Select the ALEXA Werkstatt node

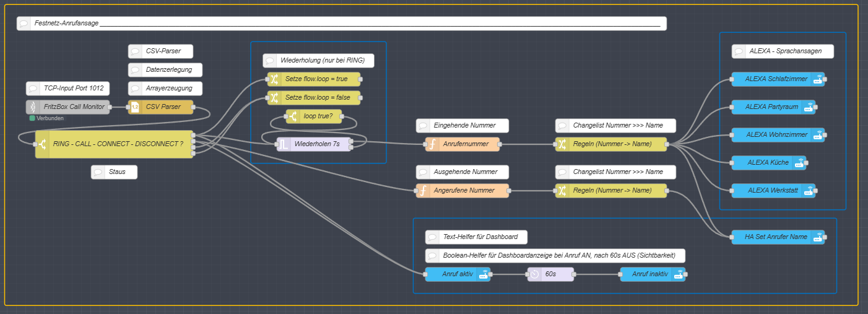[771, 191]
